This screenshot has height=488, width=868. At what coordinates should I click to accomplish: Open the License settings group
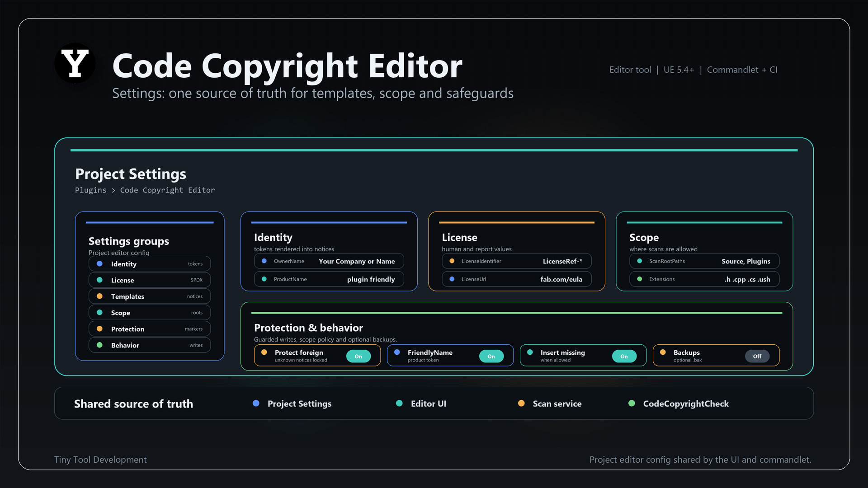tap(150, 280)
